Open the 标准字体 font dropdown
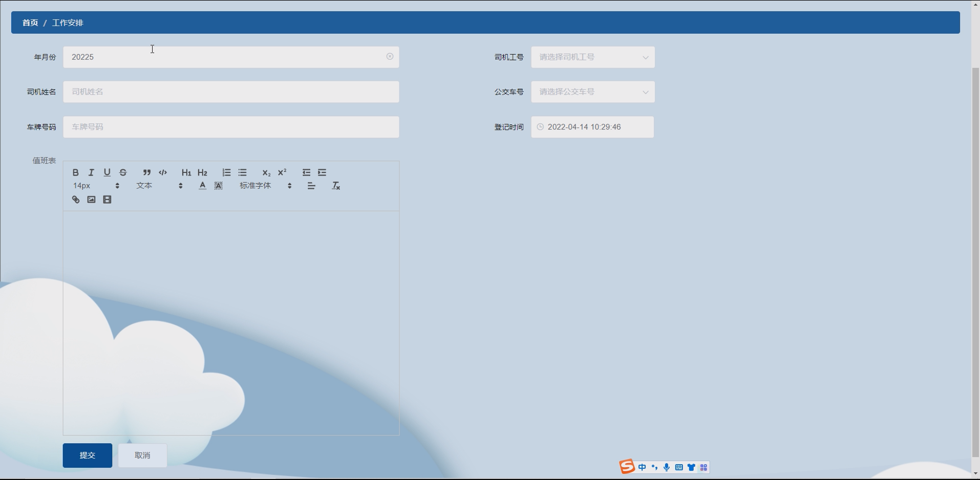Viewport: 980px width, 480px height. pyautogui.click(x=265, y=186)
